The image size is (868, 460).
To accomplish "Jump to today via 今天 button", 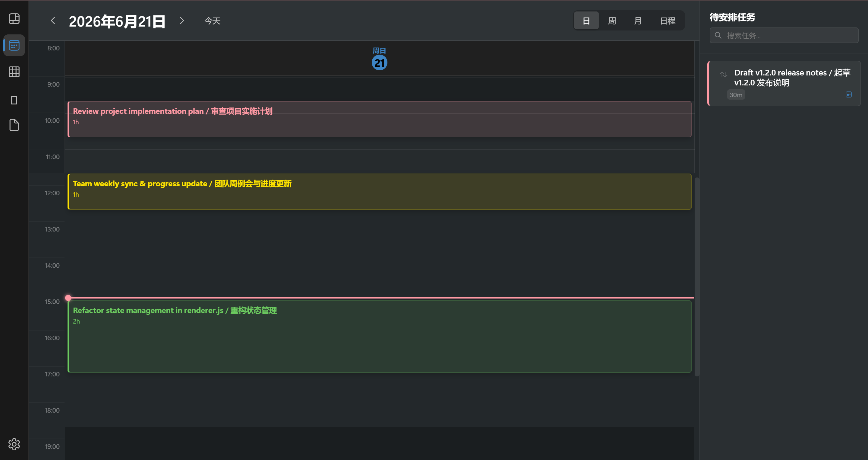I will pos(212,21).
